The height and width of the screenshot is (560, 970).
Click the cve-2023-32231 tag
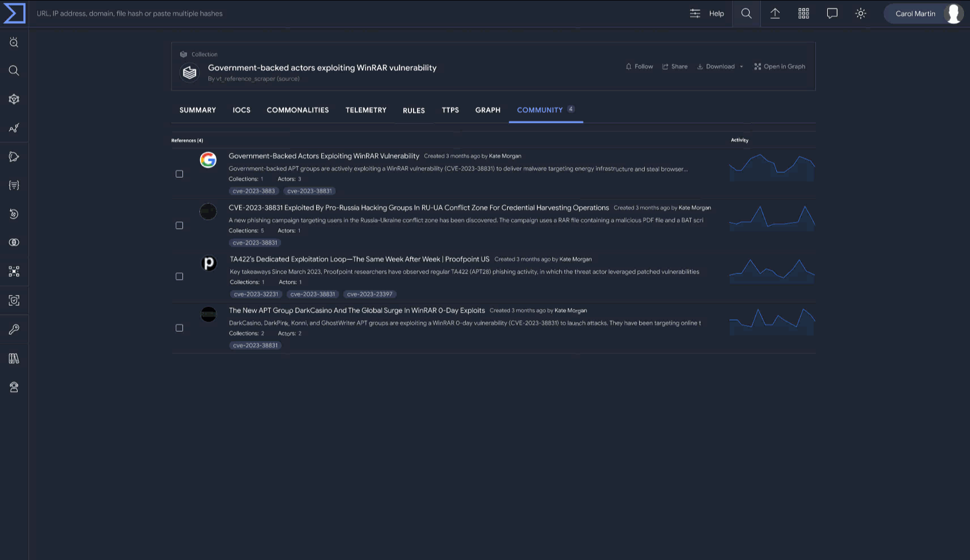click(x=256, y=294)
